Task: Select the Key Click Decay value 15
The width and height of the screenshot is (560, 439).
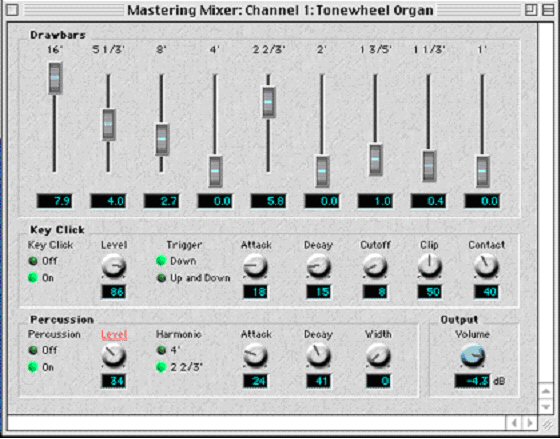Action: click(318, 292)
